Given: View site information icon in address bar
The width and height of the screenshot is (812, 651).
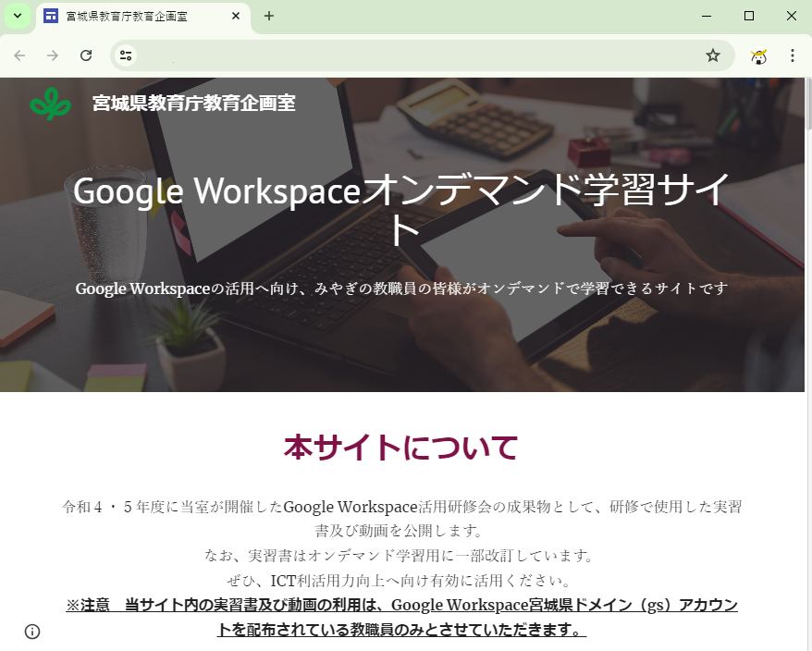Looking at the screenshot, I should coord(126,55).
